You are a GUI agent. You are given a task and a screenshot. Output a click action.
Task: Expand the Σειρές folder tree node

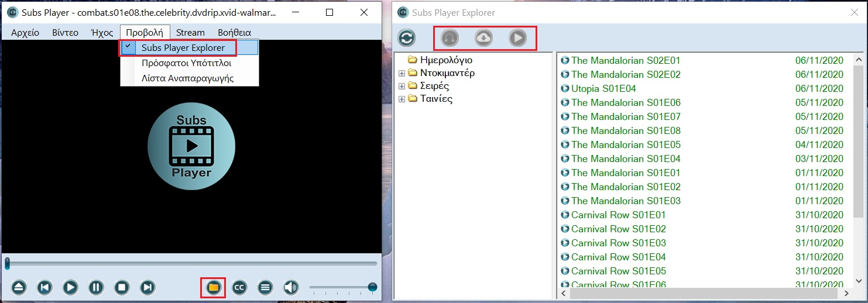pos(402,86)
